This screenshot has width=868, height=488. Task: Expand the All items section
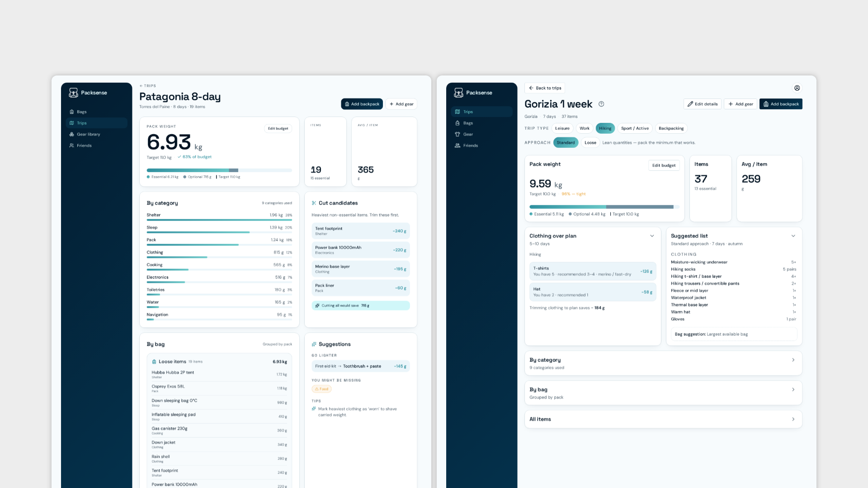click(x=663, y=419)
